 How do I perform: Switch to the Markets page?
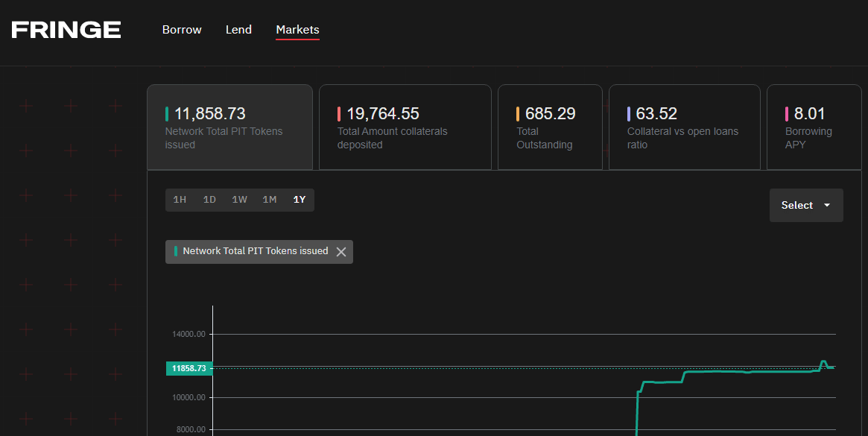[x=297, y=30]
